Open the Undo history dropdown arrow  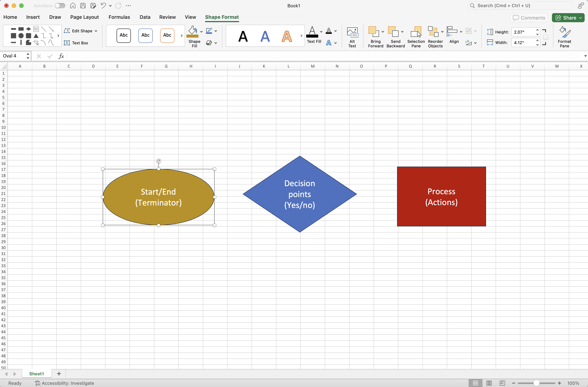pos(110,5)
